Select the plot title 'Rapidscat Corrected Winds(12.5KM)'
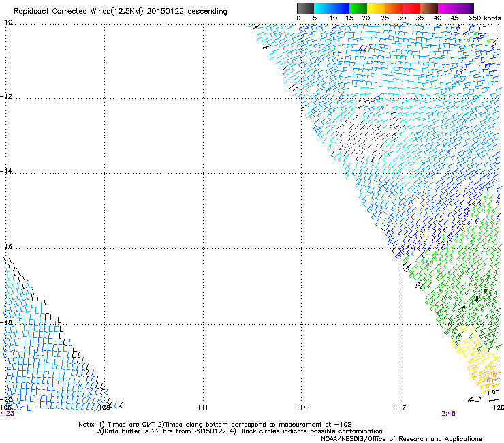Image resolution: width=504 pixels, height=443 pixels. tap(78, 12)
